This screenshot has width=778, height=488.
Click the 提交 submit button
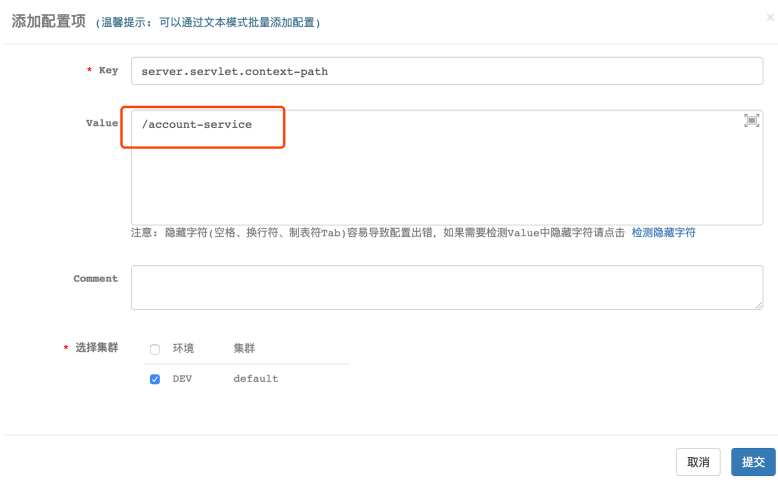point(753,462)
